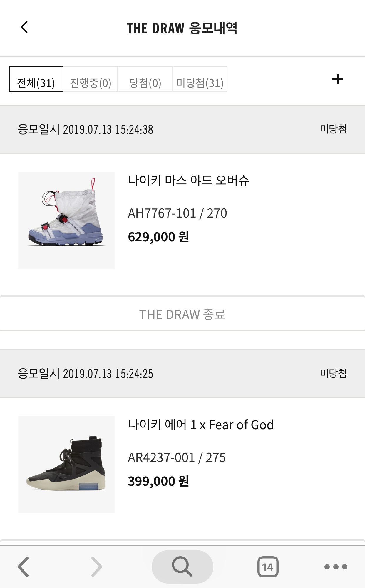Click the 399,000 원 price

tap(158, 481)
